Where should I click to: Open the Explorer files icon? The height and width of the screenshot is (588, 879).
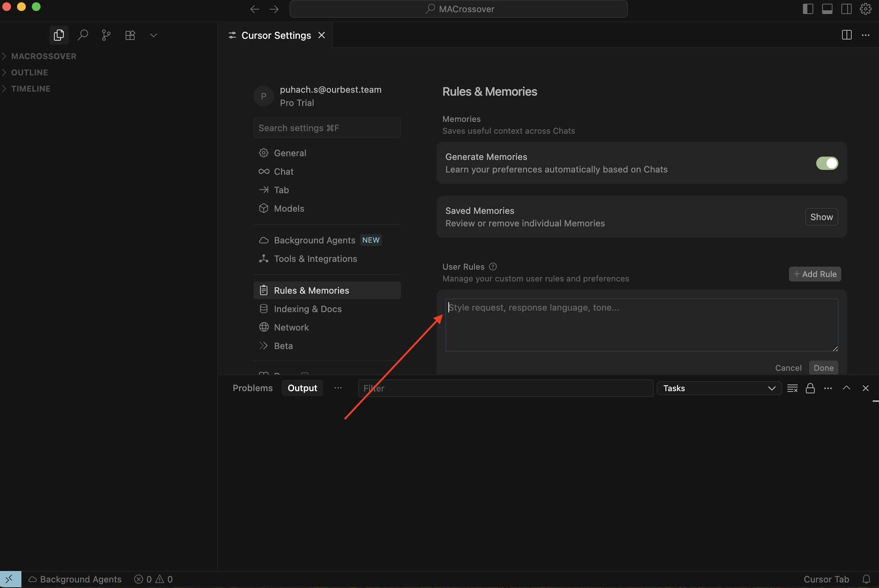tap(59, 35)
